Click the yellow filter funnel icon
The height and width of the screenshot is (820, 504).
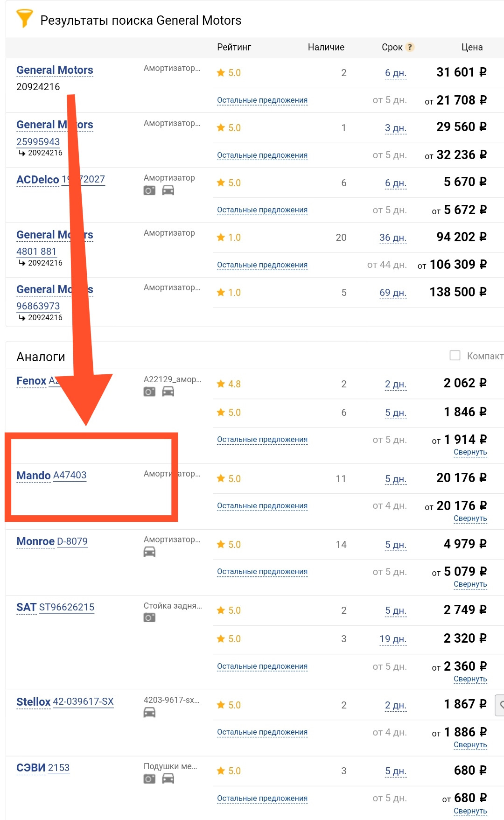click(x=24, y=19)
